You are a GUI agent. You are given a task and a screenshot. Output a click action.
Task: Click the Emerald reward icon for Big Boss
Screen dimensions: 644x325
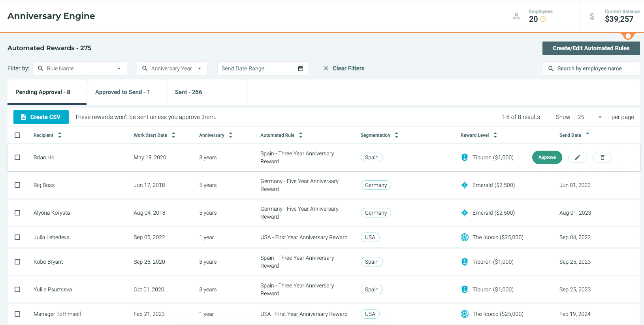coord(465,185)
